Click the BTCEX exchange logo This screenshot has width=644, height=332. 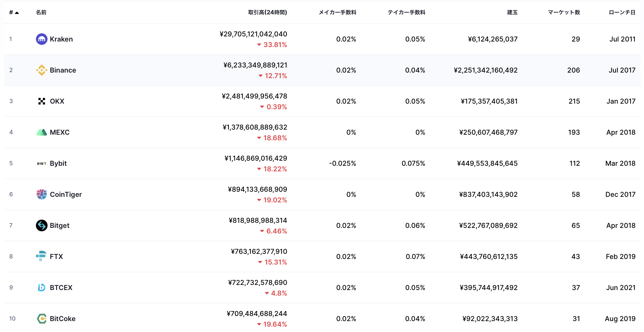click(x=41, y=288)
